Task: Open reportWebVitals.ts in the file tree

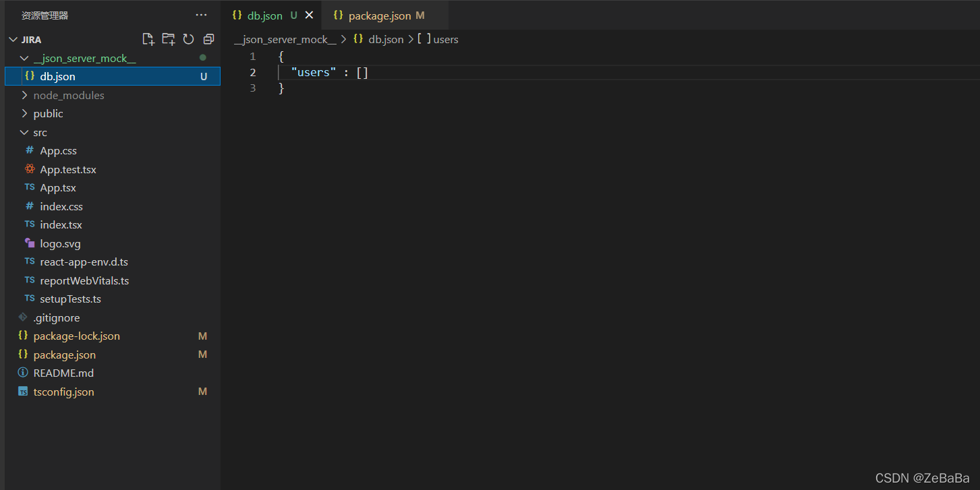Action: tap(113, 280)
